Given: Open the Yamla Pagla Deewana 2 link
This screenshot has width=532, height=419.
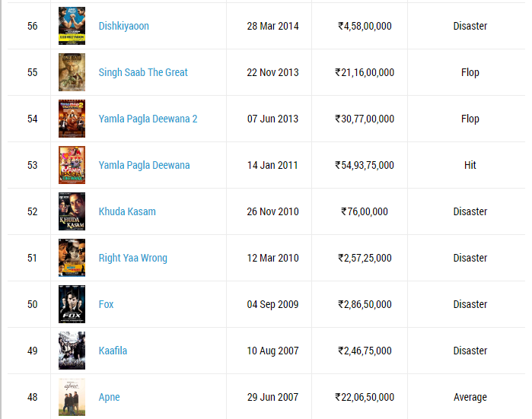Looking at the screenshot, I should [148, 119].
